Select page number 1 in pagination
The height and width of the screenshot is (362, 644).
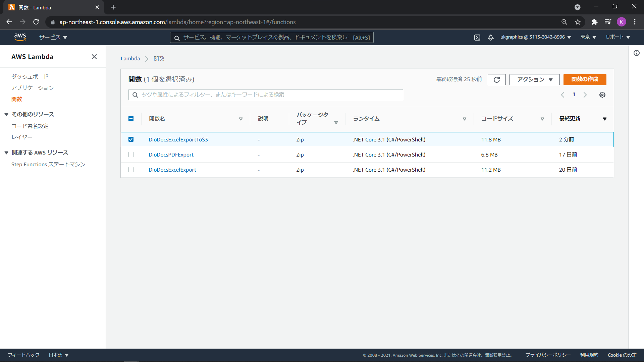click(574, 95)
